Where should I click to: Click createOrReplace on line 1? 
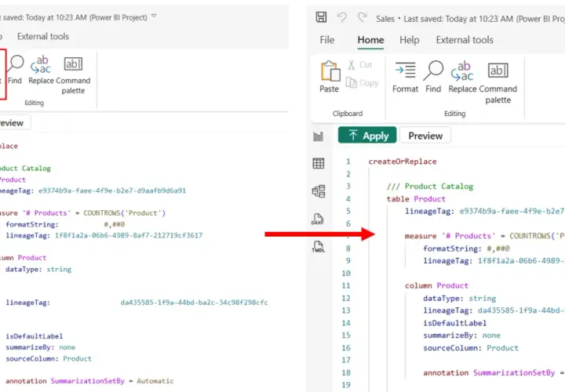[402, 162]
